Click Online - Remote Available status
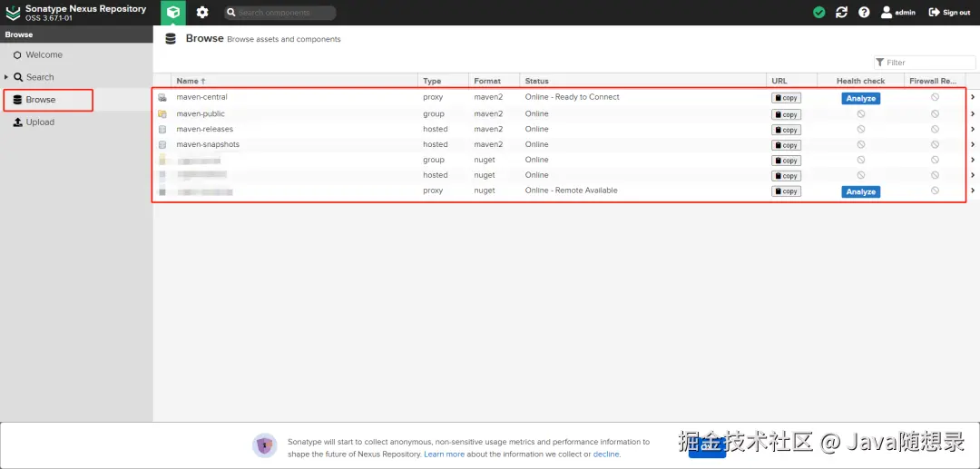 [x=571, y=191]
